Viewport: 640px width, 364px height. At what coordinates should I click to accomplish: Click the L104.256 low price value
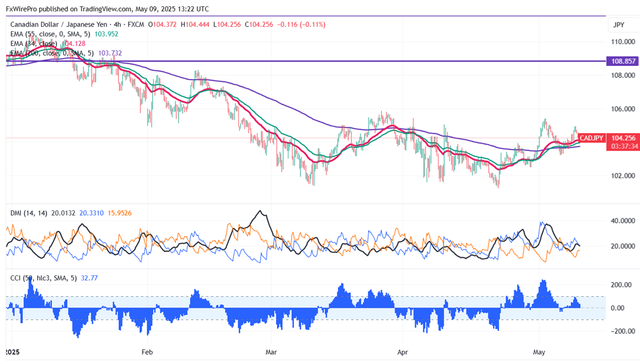(x=227, y=24)
